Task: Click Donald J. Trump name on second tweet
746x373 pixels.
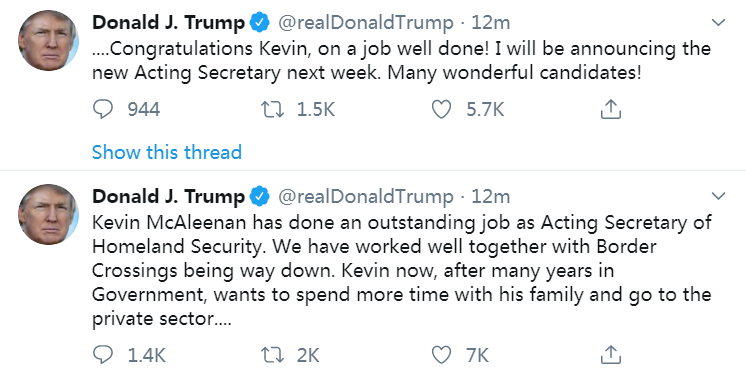Action: (x=168, y=196)
